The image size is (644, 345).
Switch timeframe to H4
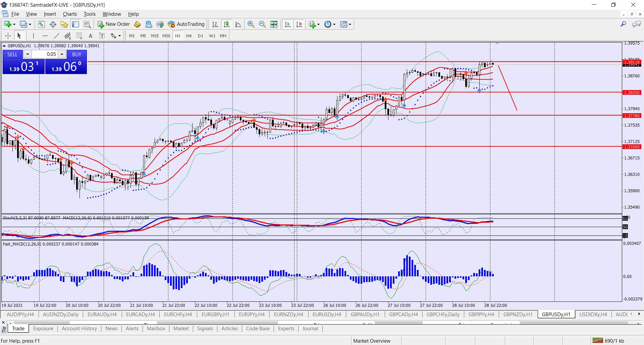189,36
